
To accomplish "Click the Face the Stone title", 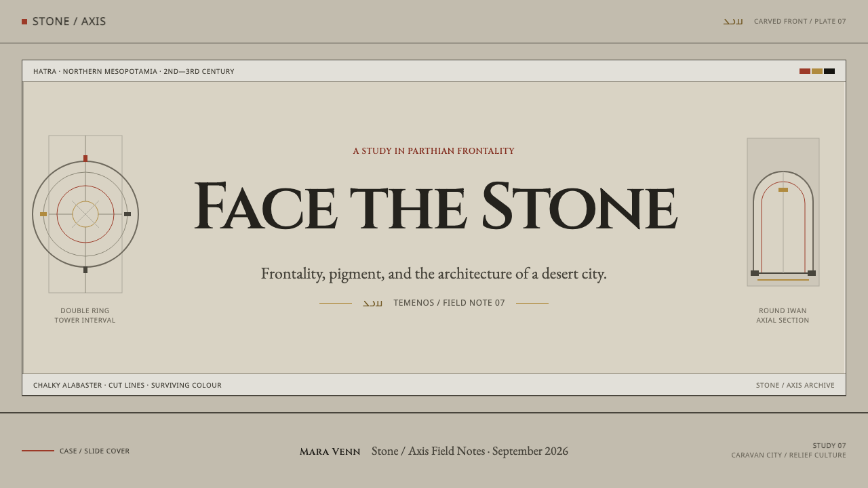I will [435, 205].
